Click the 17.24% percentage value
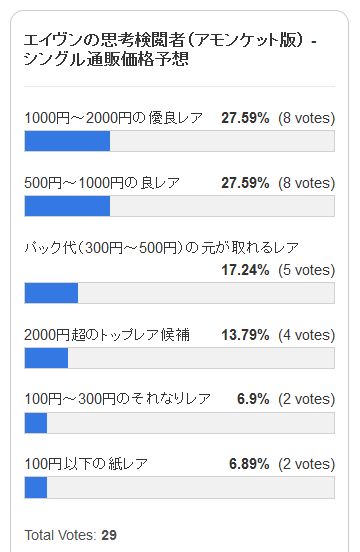This screenshot has height=552, width=360. click(x=245, y=270)
